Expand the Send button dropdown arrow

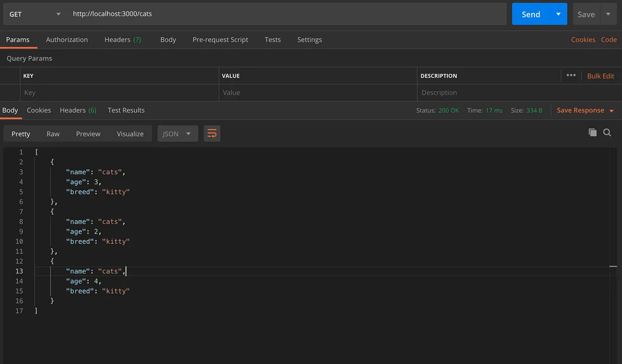[558, 14]
